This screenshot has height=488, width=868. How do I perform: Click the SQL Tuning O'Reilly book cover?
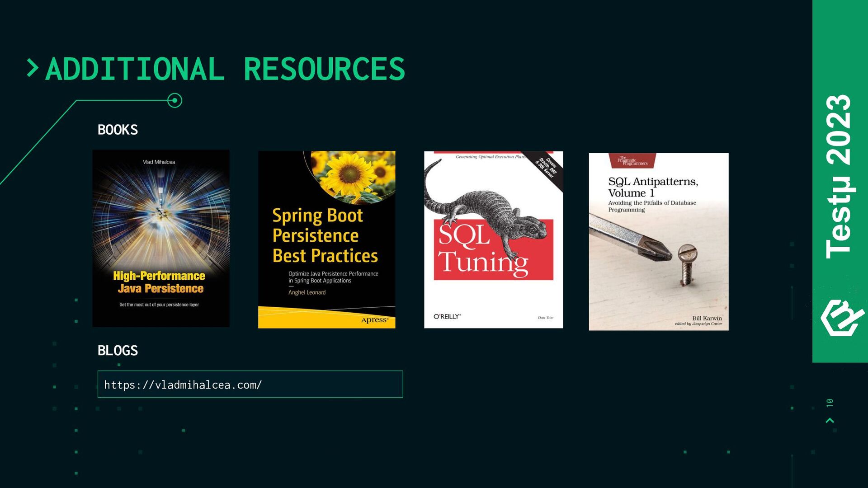493,239
